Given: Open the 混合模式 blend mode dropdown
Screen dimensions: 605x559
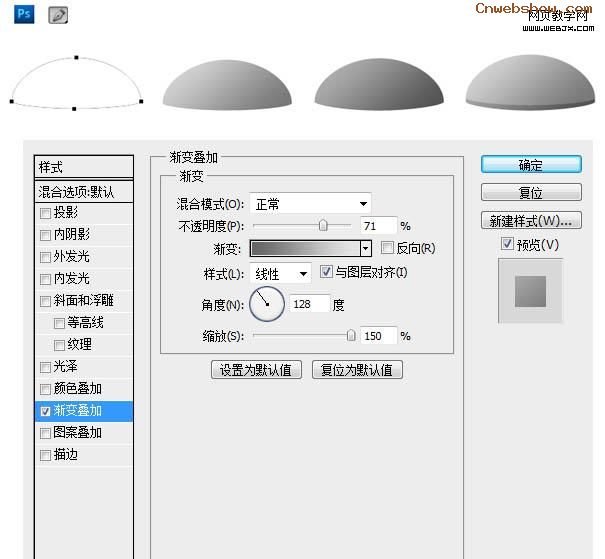Looking at the screenshot, I should click(310, 203).
